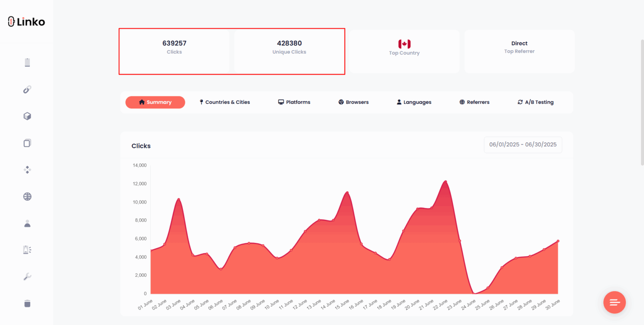Open the phone alert icon in sidebar
Screen dimensions: 644x325
coord(27,250)
